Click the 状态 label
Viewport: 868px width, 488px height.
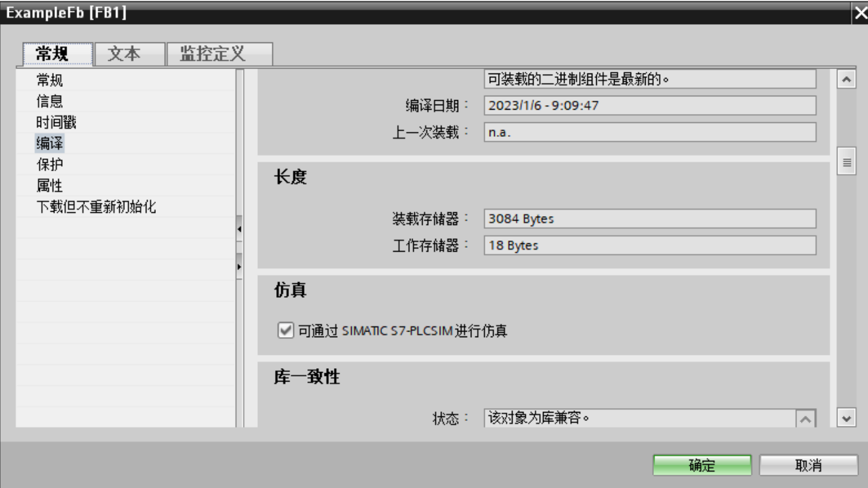(451, 419)
